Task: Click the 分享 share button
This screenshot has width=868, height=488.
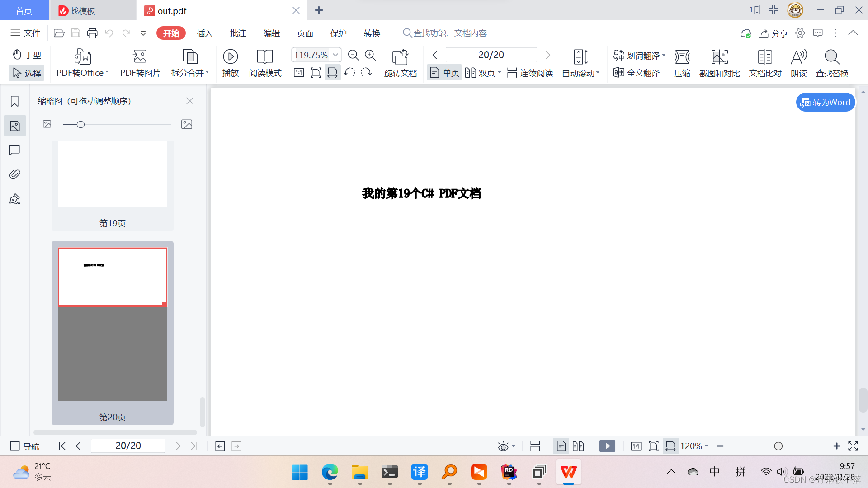Action: (773, 33)
